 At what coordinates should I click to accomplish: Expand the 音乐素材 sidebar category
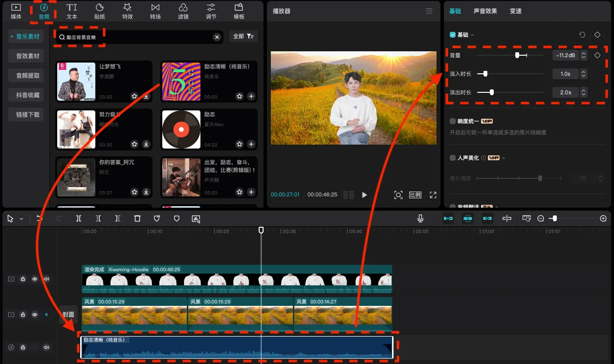tap(25, 37)
